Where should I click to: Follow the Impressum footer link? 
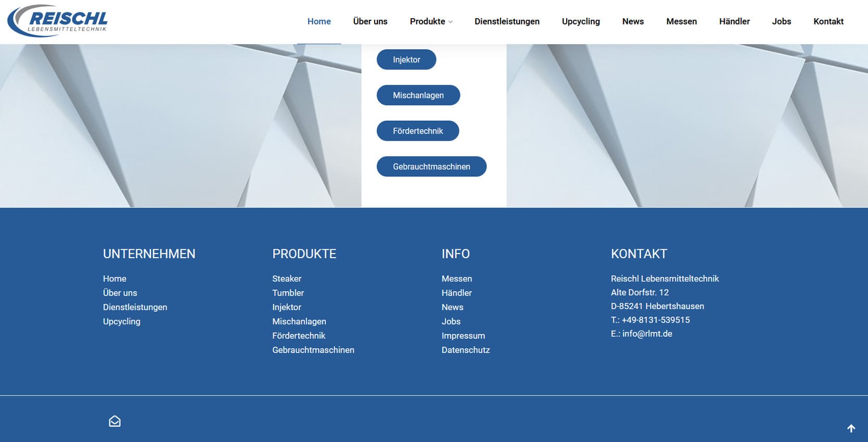(x=463, y=336)
